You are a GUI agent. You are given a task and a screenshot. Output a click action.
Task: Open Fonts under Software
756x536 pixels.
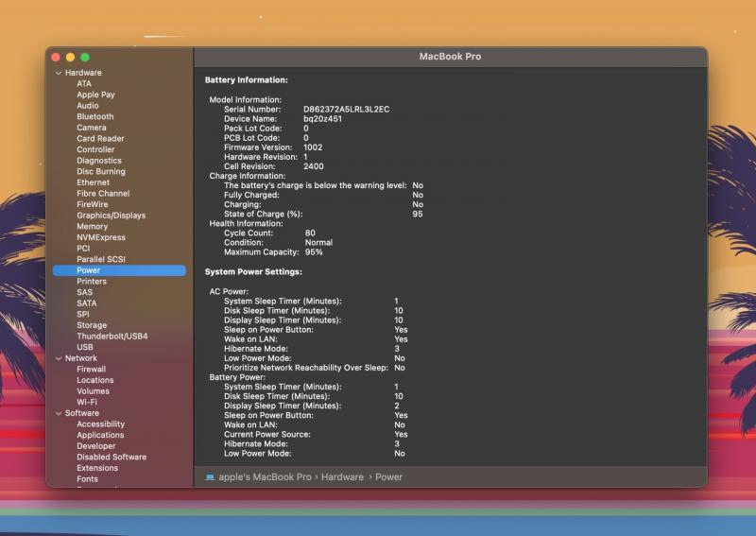87,479
